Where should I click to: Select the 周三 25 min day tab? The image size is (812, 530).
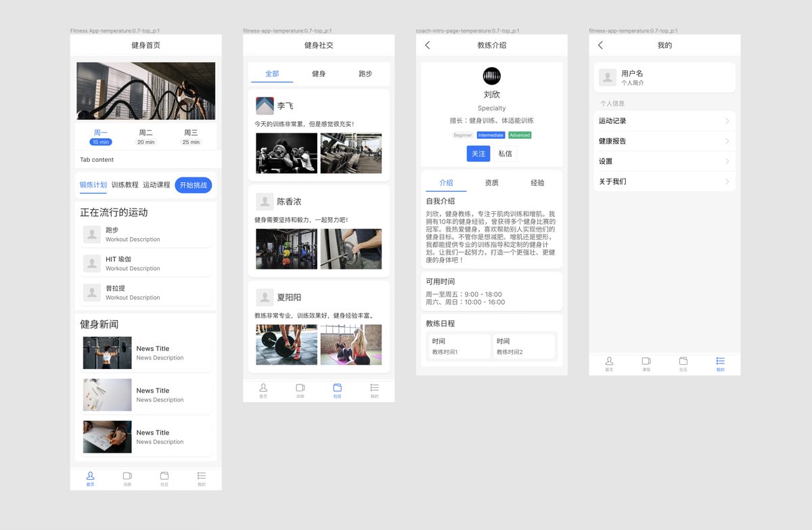(191, 137)
